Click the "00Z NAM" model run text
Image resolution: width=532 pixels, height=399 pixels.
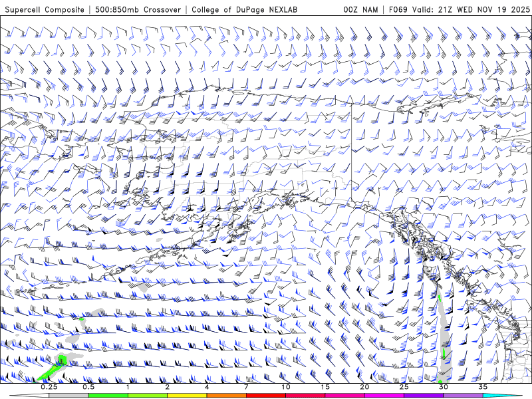pos(360,9)
